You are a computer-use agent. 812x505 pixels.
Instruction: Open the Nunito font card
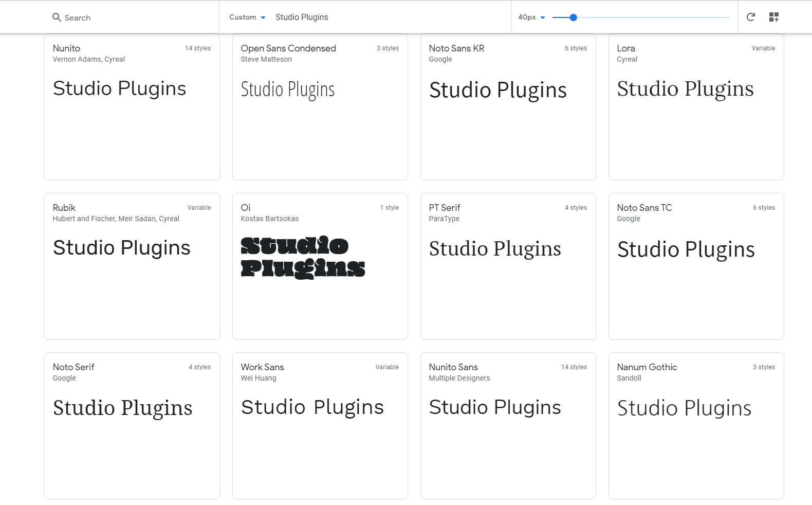point(132,107)
